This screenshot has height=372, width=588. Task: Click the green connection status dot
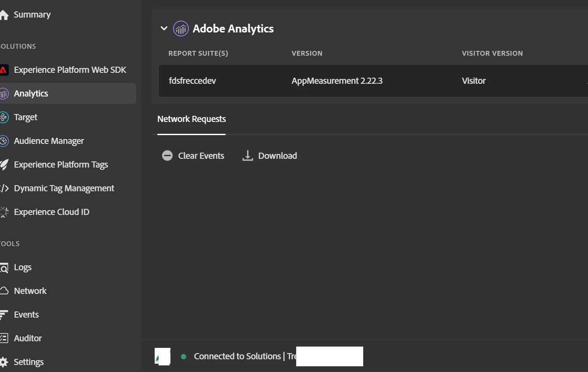point(184,357)
